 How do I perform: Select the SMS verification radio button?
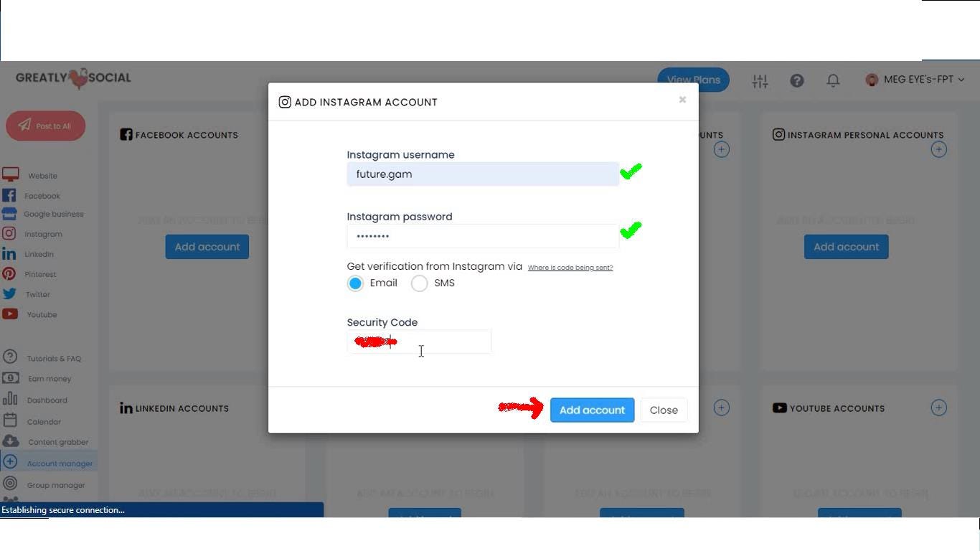click(x=419, y=283)
